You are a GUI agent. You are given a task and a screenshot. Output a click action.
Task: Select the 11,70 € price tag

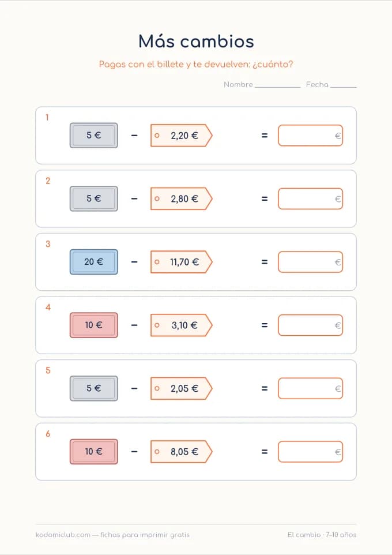181,262
